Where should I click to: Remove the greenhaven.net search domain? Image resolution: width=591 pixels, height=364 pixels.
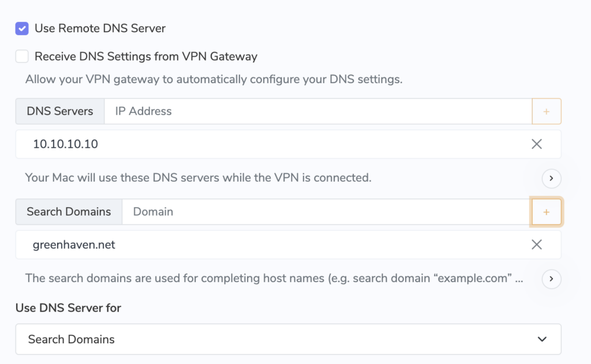[x=537, y=244]
